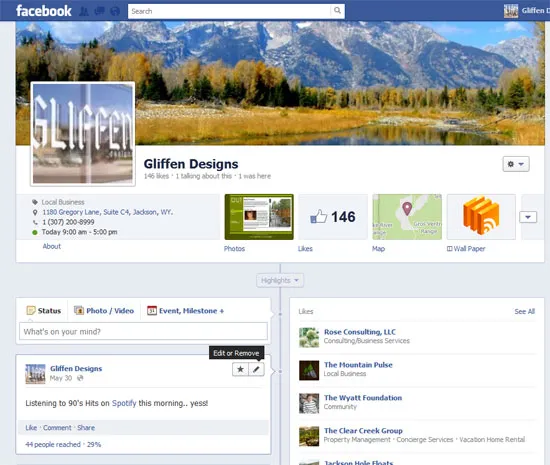Open the About link
The height and width of the screenshot is (465, 550).
click(x=52, y=246)
